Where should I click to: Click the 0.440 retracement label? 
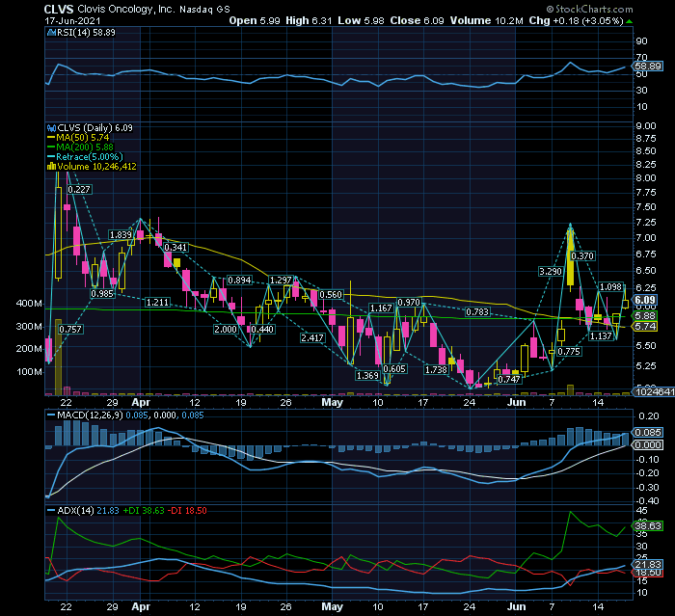tap(262, 330)
